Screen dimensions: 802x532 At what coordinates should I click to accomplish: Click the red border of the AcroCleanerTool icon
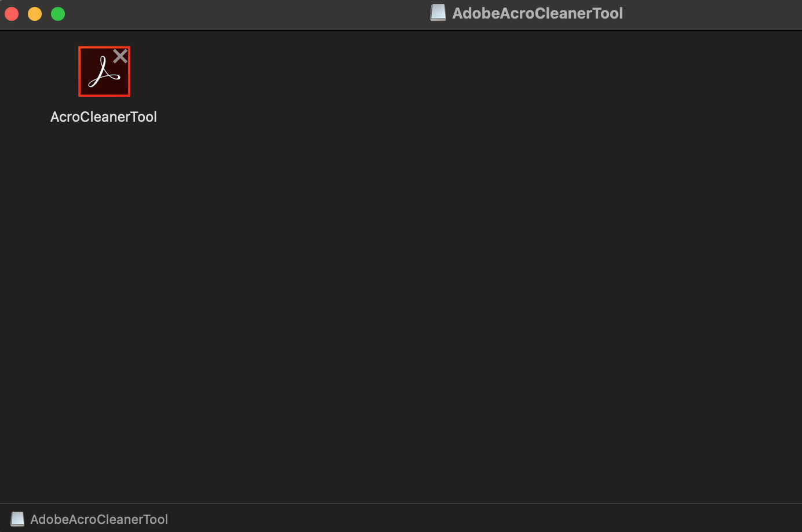click(79, 71)
